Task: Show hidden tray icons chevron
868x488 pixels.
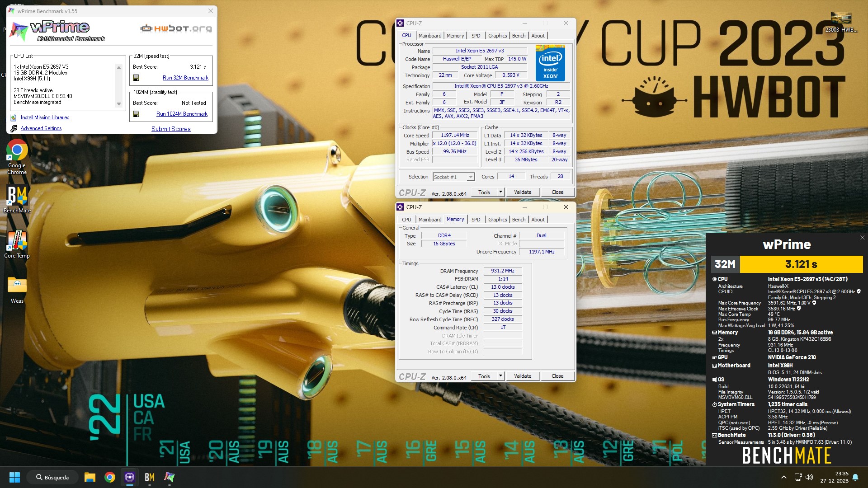Action: pos(784,477)
